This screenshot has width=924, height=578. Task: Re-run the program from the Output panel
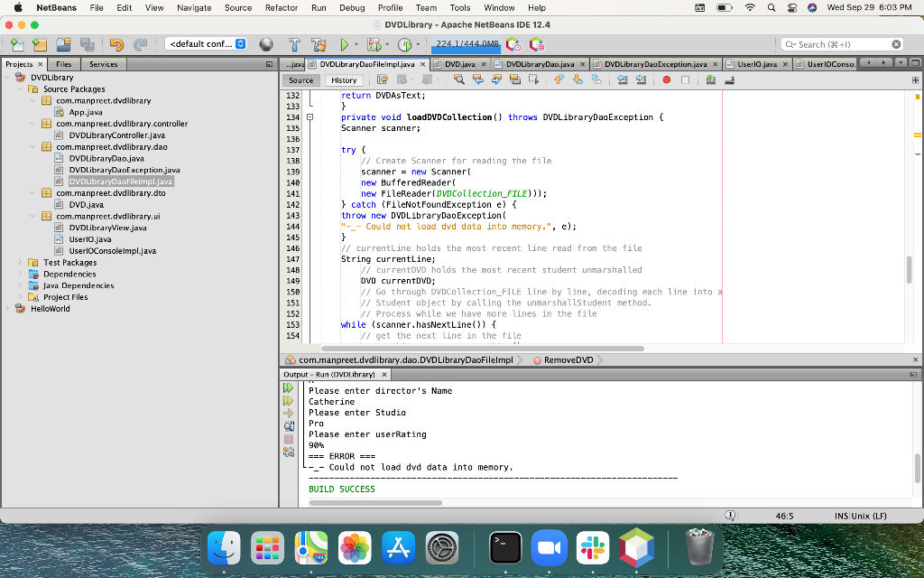[x=288, y=386]
